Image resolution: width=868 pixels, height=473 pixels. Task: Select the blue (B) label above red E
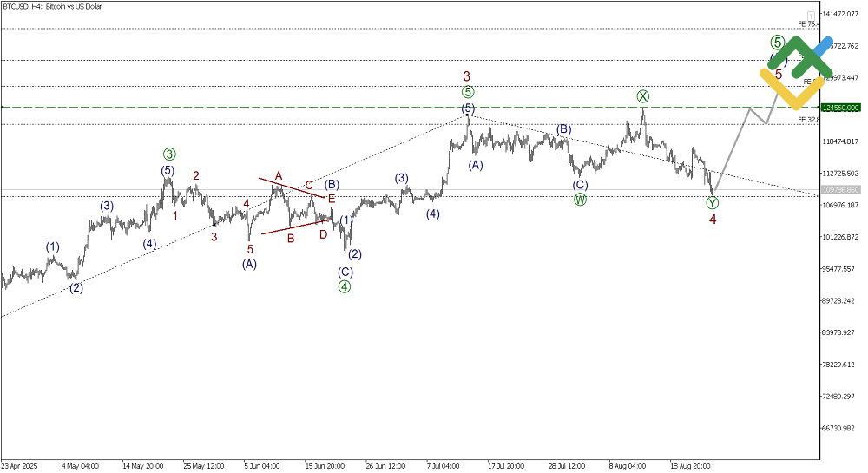pyautogui.click(x=332, y=184)
